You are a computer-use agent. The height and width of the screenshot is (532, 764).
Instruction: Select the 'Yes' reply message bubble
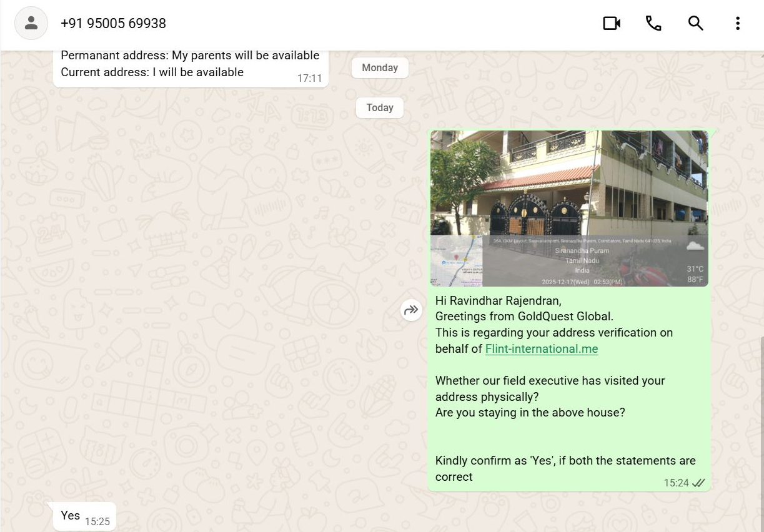click(70, 516)
